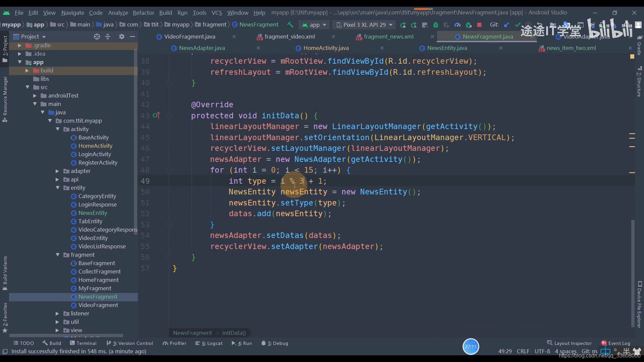Close the NewsAdapter.java tab

point(258,48)
